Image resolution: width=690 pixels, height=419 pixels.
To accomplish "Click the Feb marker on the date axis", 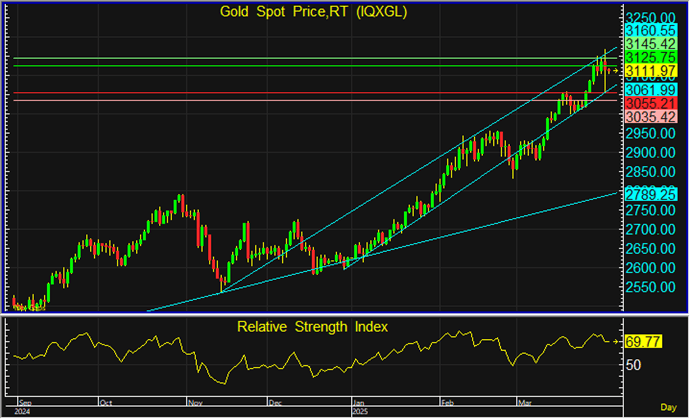I will click(446, 401).
